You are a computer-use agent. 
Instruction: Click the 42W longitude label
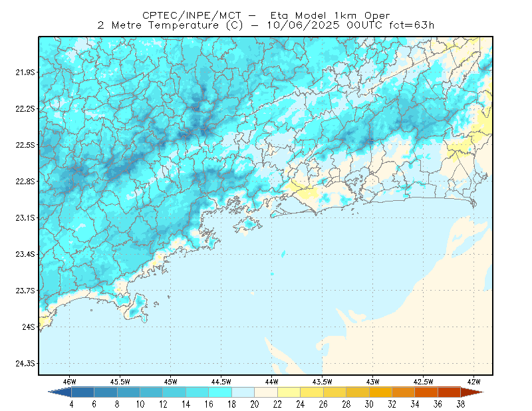pyautogui.click(x=473, y=382)
